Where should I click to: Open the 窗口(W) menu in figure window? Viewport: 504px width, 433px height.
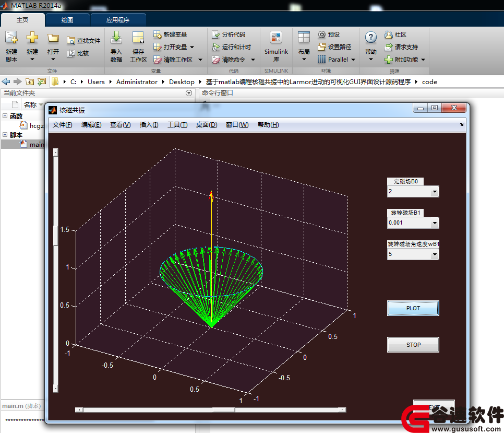237,125
